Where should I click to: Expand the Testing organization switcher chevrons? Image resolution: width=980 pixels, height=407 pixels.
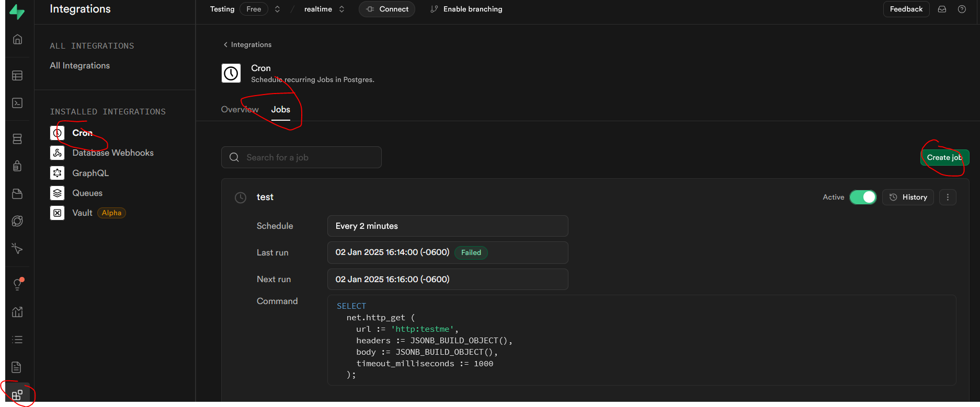tap(277, 9)
